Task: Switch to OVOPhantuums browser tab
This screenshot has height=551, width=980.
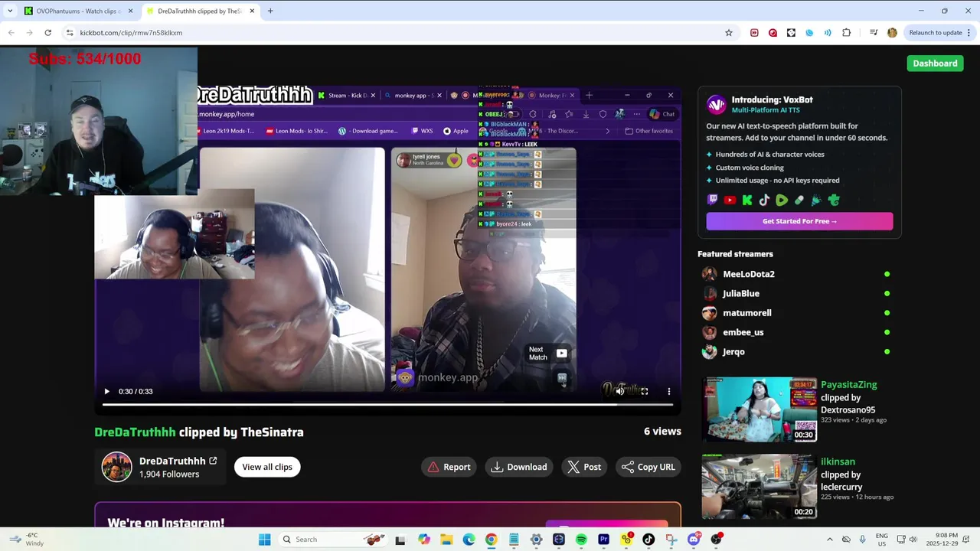Action: (78, 11)
